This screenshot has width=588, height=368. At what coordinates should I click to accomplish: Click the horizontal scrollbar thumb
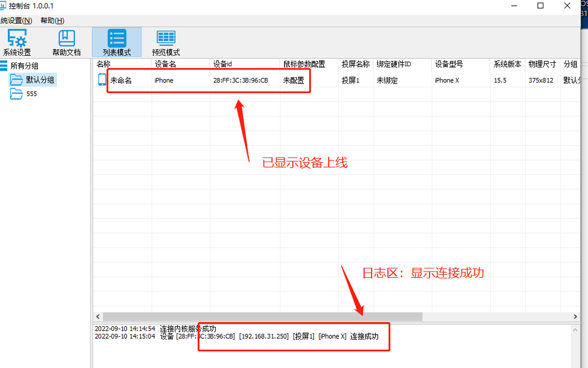(x=262, y=317)
